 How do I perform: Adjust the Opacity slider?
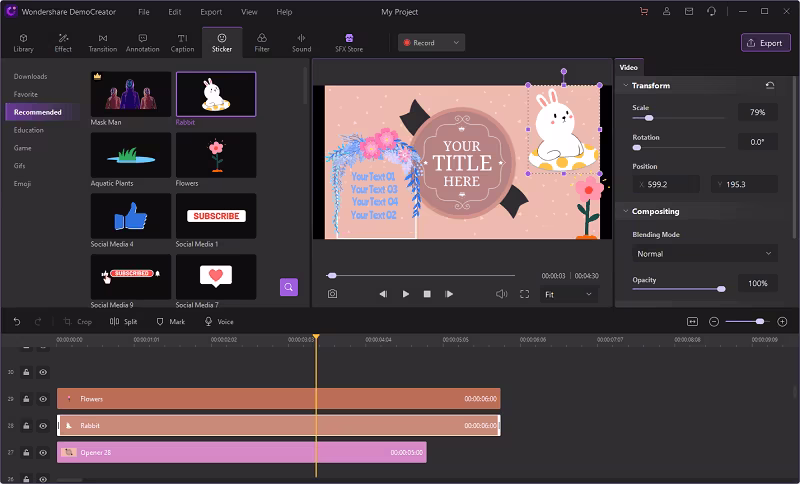(x=720, y=289)
